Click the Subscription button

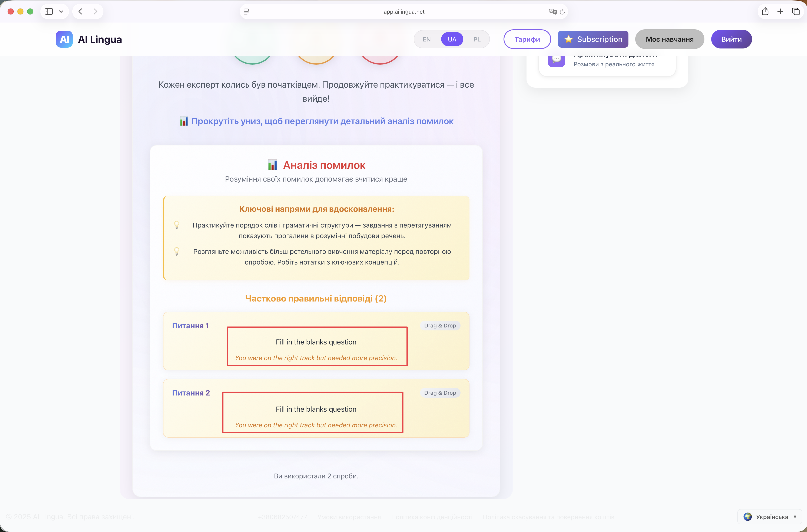click(x=593, y=39)
